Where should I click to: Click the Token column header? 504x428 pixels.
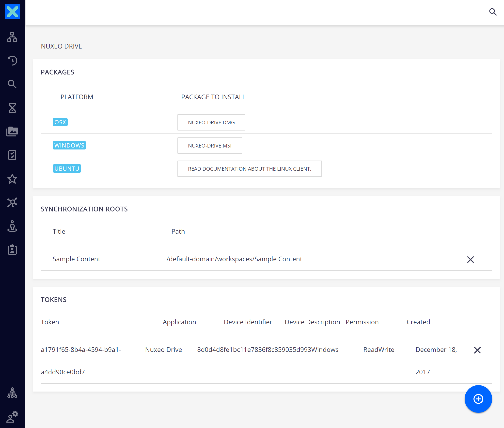(50, 322)
